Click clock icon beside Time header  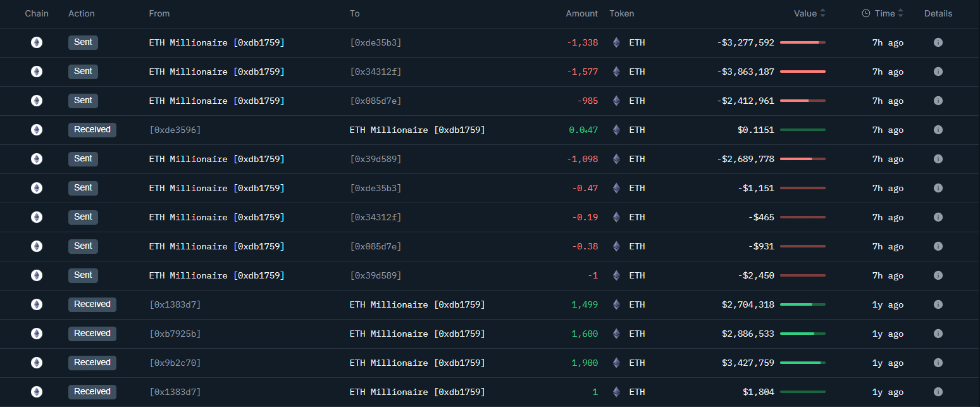coord(865,13)
